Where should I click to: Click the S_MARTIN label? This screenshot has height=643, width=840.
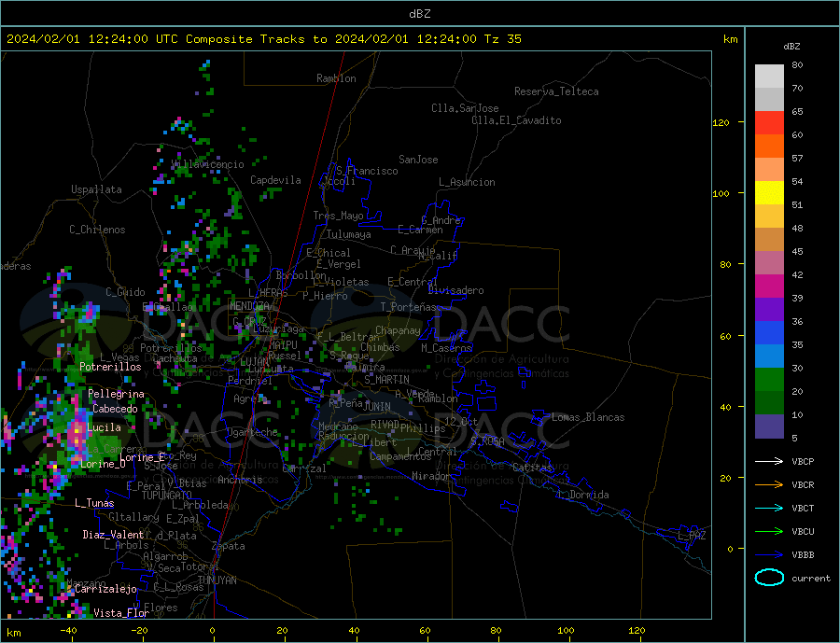[x=386, y=380]
